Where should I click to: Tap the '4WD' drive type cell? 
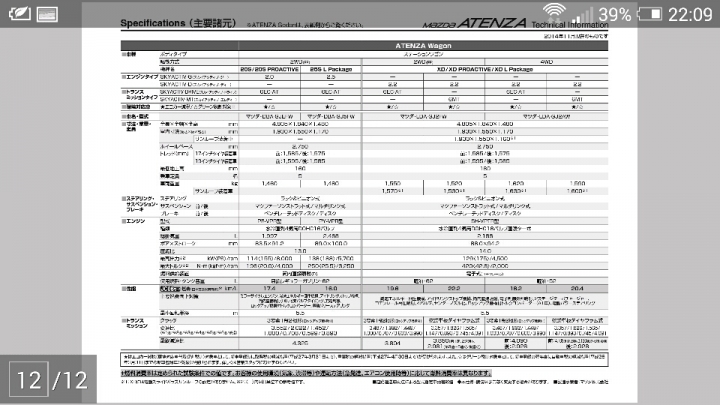[546, 62]
